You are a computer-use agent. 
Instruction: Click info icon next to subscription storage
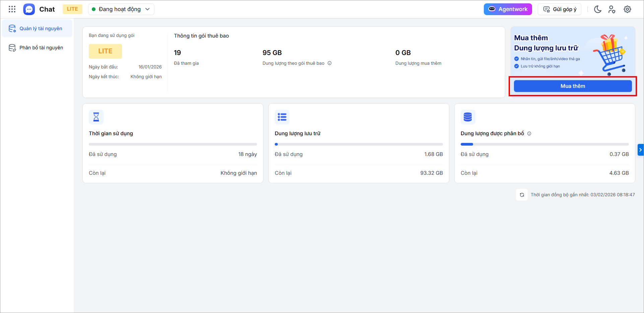329,63
